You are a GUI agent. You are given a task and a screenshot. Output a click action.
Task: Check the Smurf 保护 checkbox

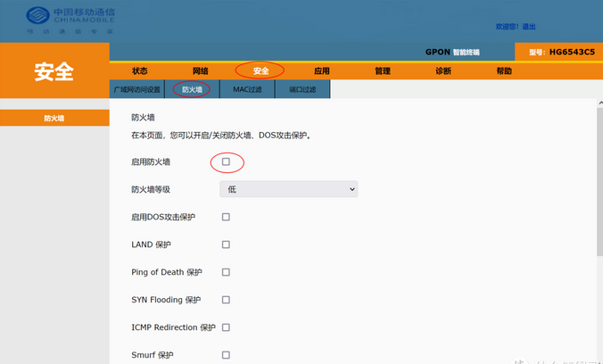226,355
